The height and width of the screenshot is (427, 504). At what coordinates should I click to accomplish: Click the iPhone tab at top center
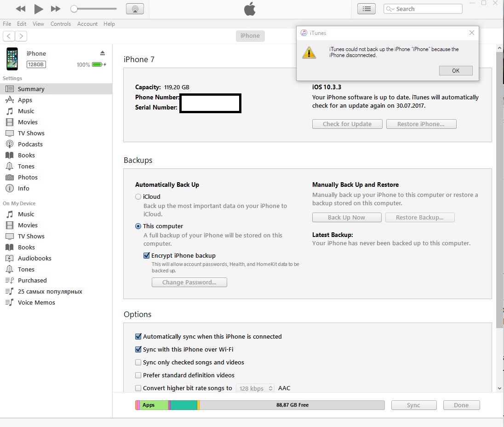click(250, 36)
